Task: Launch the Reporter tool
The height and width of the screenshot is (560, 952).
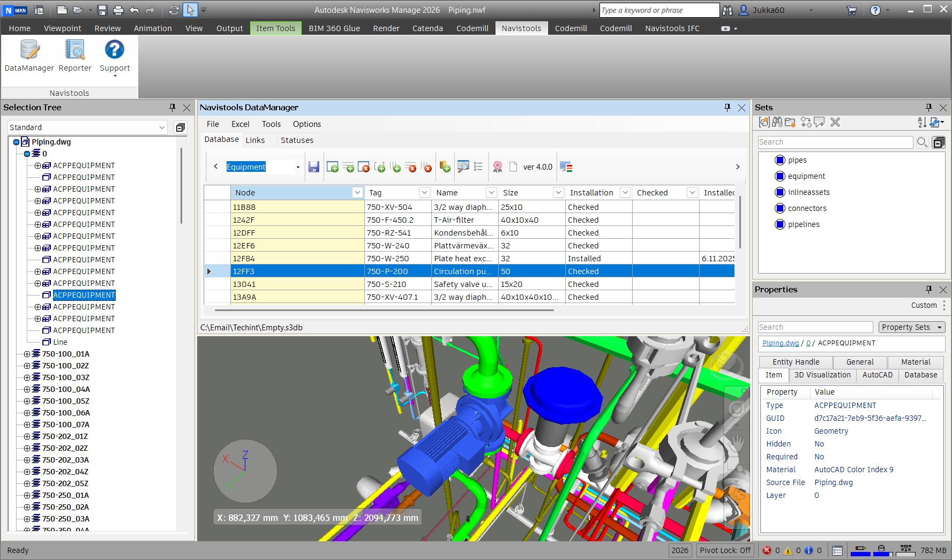Action: (x=75, y=56)
